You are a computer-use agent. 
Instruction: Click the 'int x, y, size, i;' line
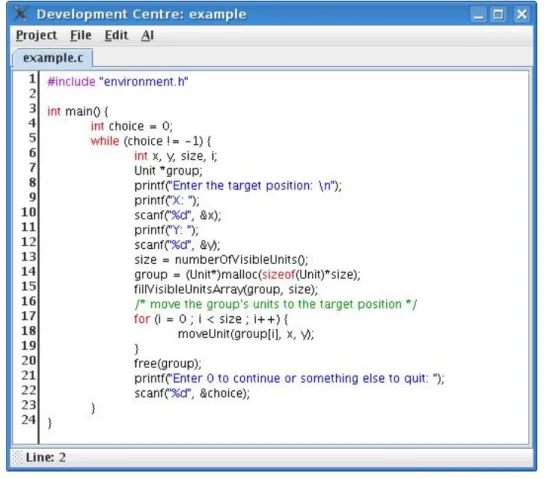(x=176, y=156)
